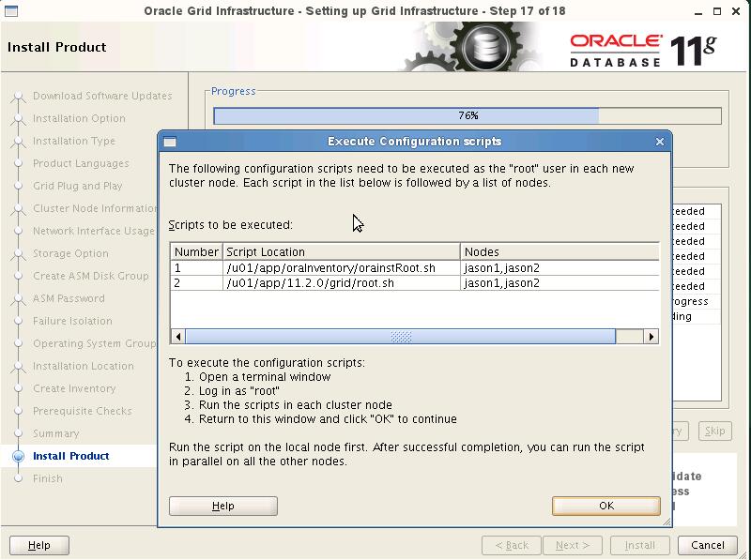Close the Execute Configuration scripts dialog
Image resolution: width=751 pixels, height=560 pixels.
point(660,142)
